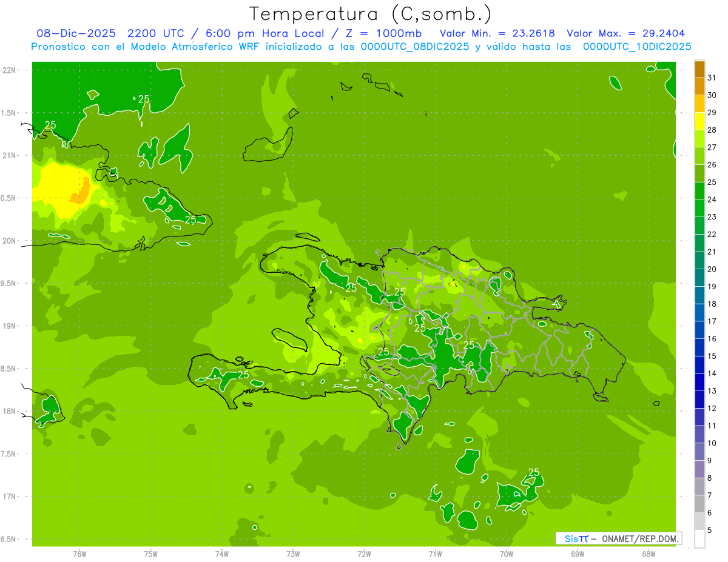728x562 pixels.
Task: Click the legend value '31'
Action: point(712,78)
